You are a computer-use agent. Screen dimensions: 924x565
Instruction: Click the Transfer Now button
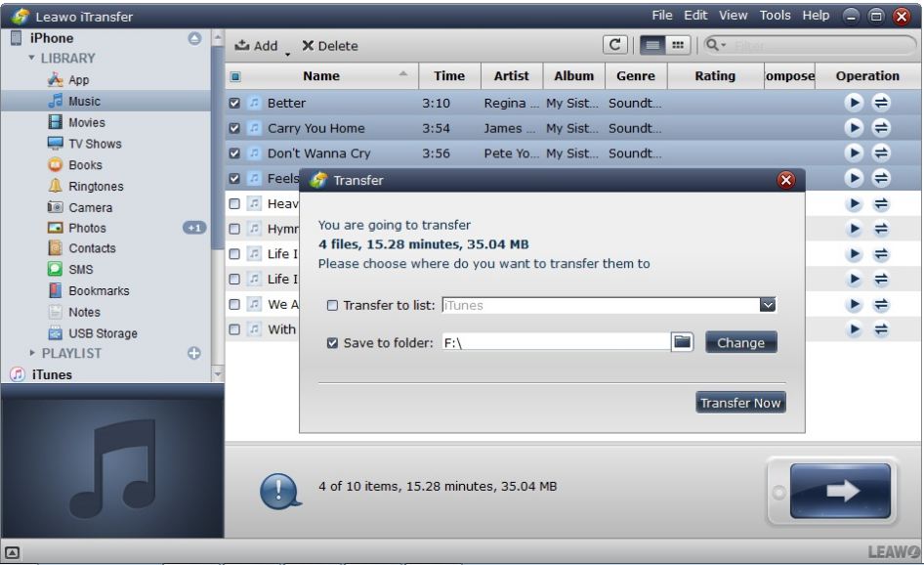click(740, 403)
